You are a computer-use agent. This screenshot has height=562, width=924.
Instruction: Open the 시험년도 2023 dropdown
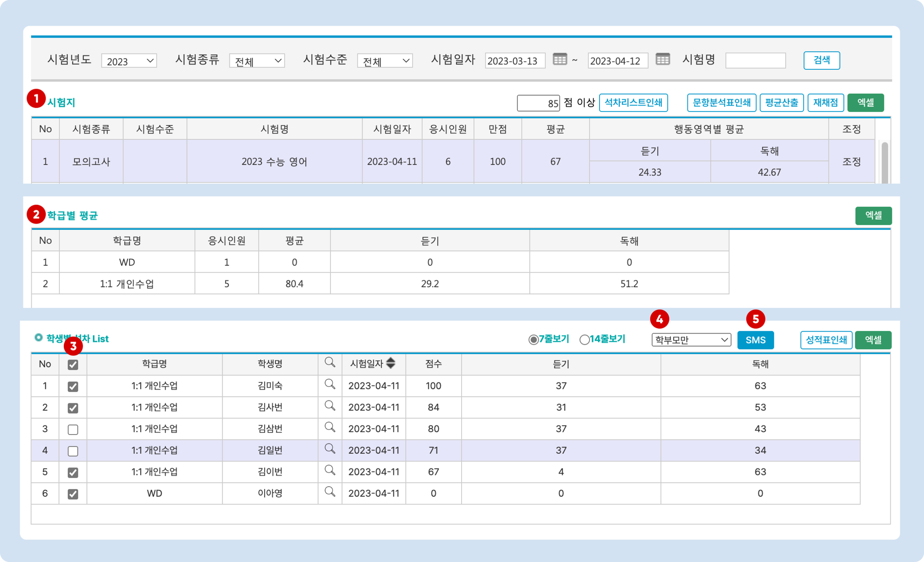click(129, 61)
